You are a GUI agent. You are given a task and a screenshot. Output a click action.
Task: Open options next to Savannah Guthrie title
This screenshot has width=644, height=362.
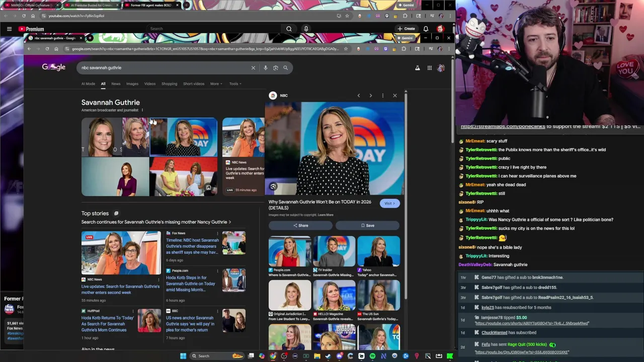coord(142,110)
